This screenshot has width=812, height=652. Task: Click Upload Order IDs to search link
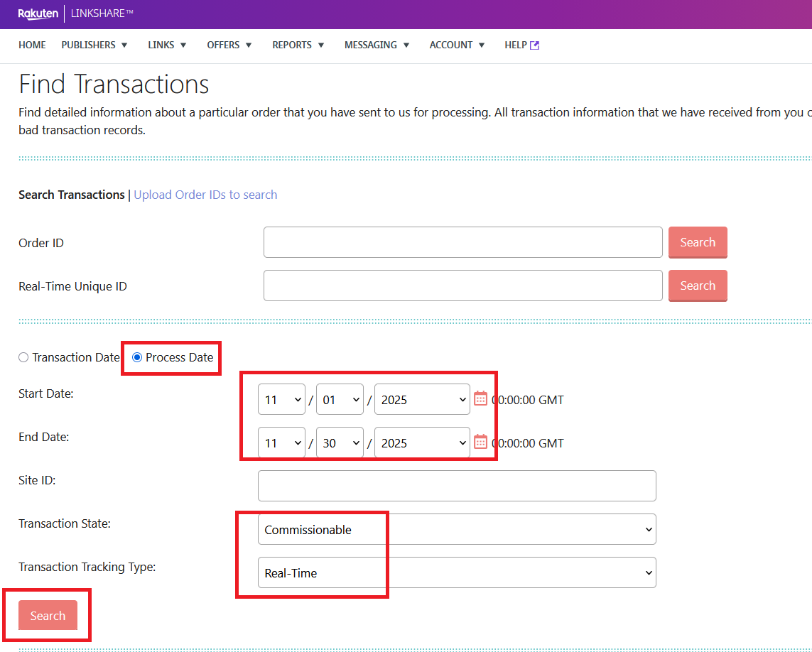tap(205, 195)
